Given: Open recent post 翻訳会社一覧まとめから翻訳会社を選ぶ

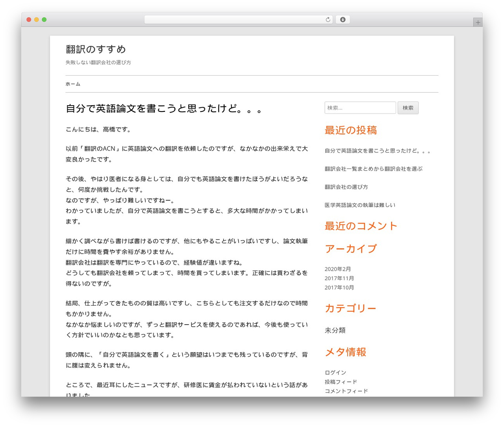Looking at the screenshot, I should 373,169.
